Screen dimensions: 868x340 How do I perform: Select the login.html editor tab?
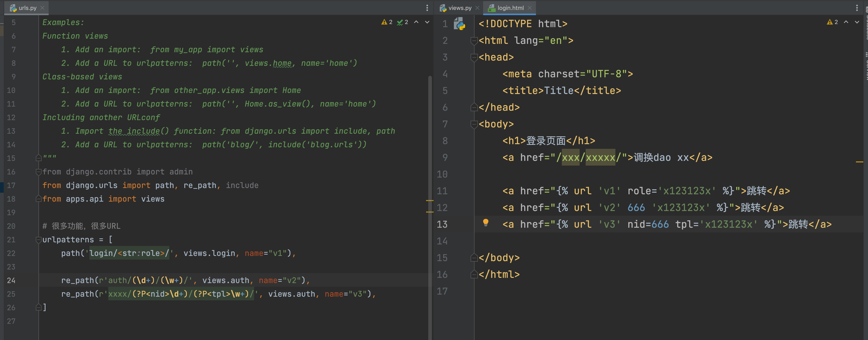point(510,8)
